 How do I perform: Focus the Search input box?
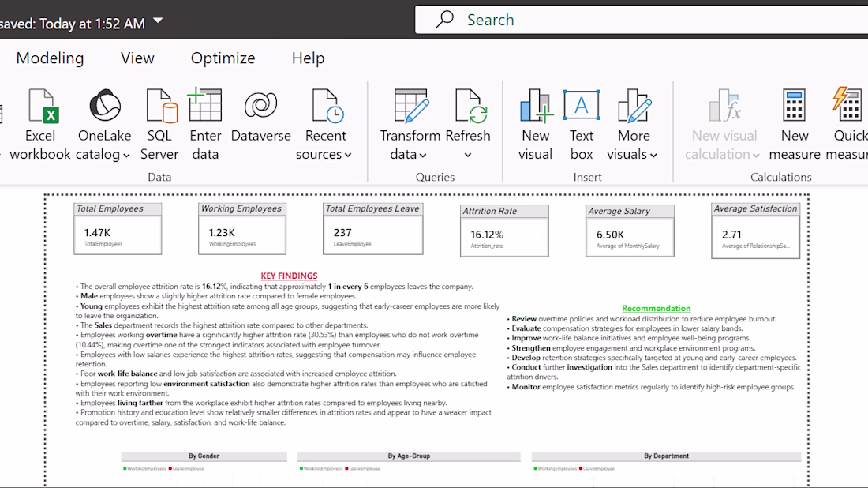pyautogui.click(x=642, y=20)
